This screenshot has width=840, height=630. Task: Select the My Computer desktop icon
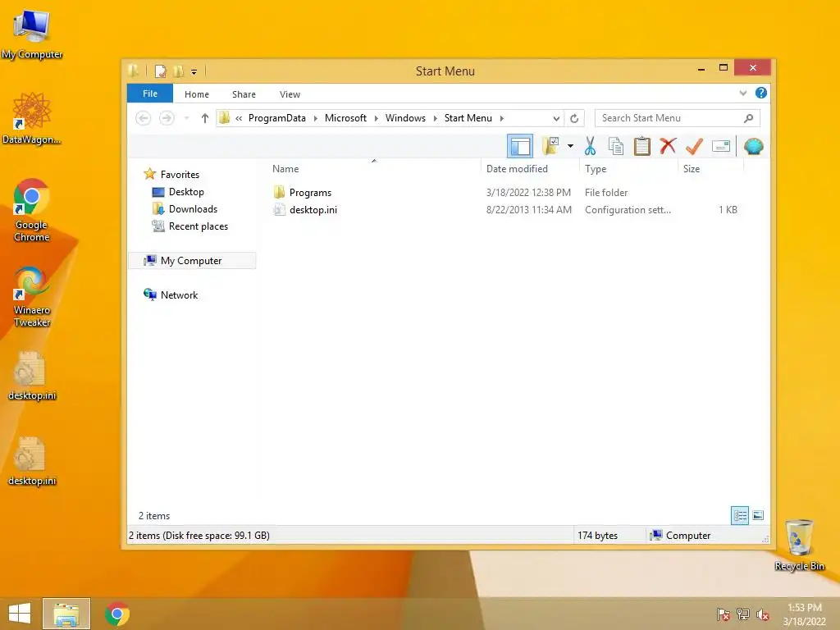(32, 34)
